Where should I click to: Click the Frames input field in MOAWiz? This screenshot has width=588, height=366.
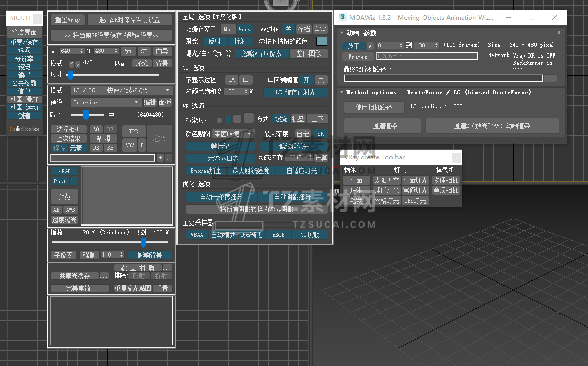click(x=427, y=56)
